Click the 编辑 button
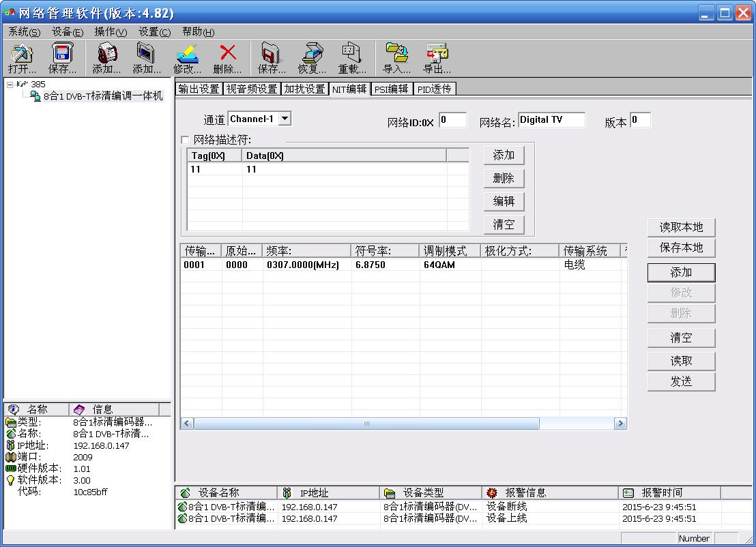Screen dimensions: 756x547 [504, 201]
